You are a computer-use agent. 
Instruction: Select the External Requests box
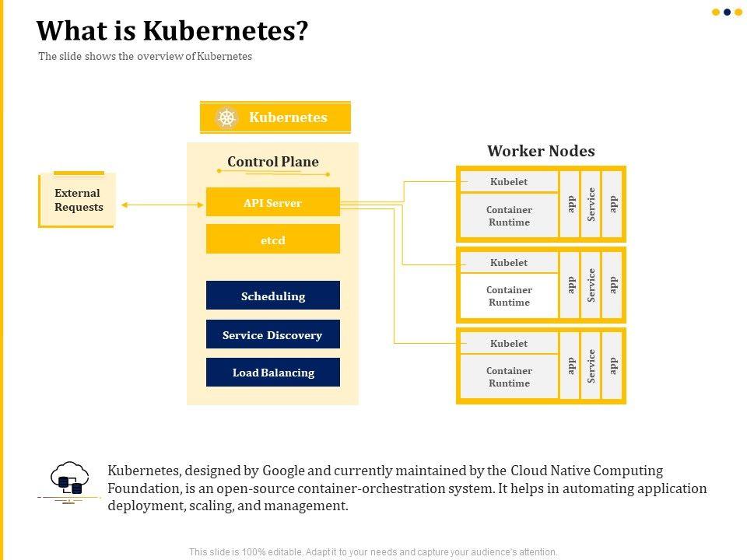click(x=78, y=201)
